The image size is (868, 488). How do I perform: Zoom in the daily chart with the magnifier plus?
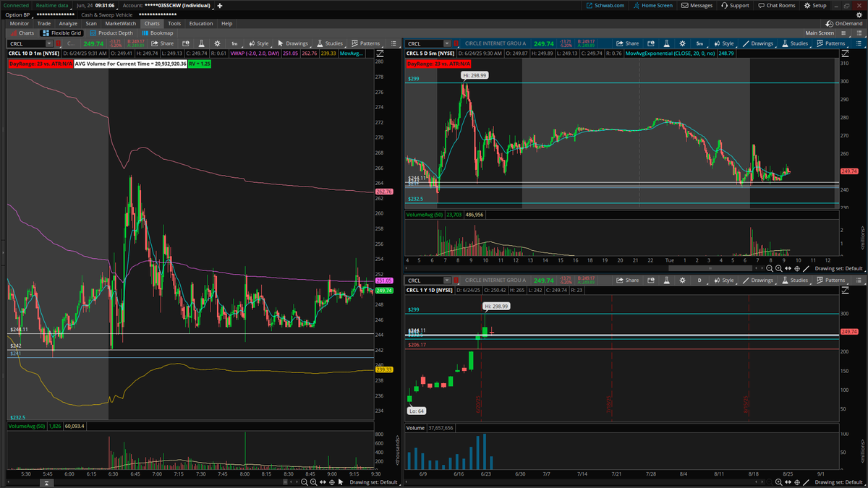point(779,482)
